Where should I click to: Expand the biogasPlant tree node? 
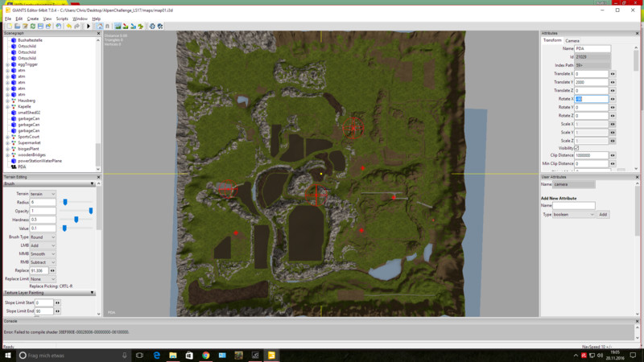tap(8, 149)
